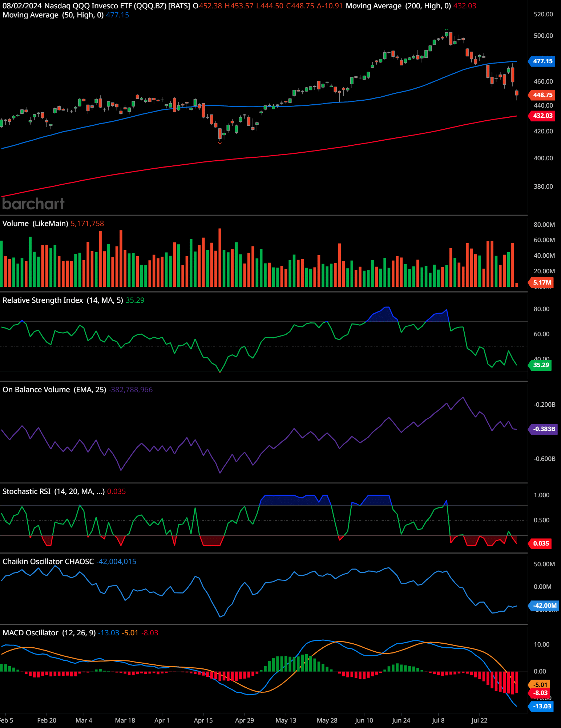
Task: Click the Stochastic RSI indicator label
Action: pyautogui.click(x=53, y=491)
